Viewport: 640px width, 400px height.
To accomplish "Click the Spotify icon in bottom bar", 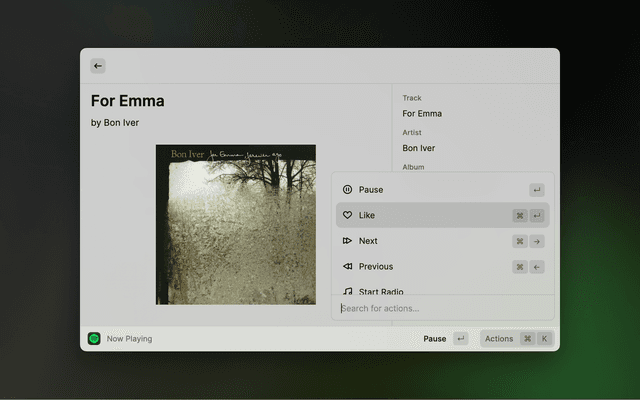I will (x=94, y=339).
